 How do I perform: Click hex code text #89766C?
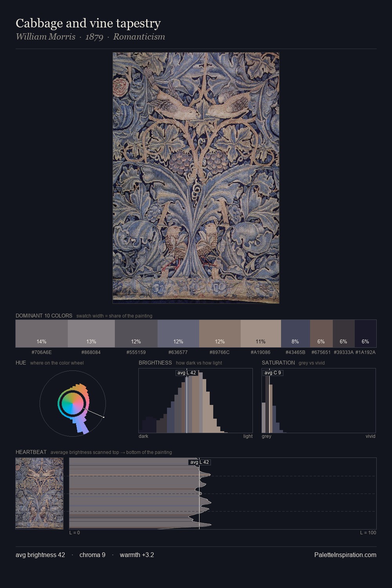(220, 352)
